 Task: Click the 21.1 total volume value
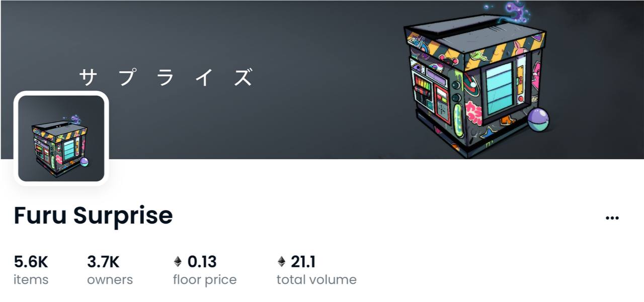pyautogui.click(x=303, y=262)
